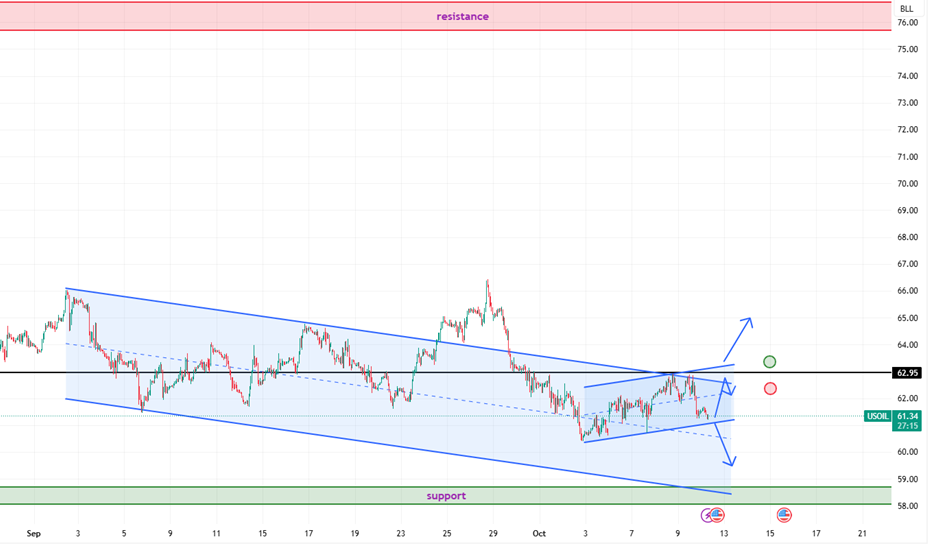Click the USOIL symbol tag

(x=878, y=415)
